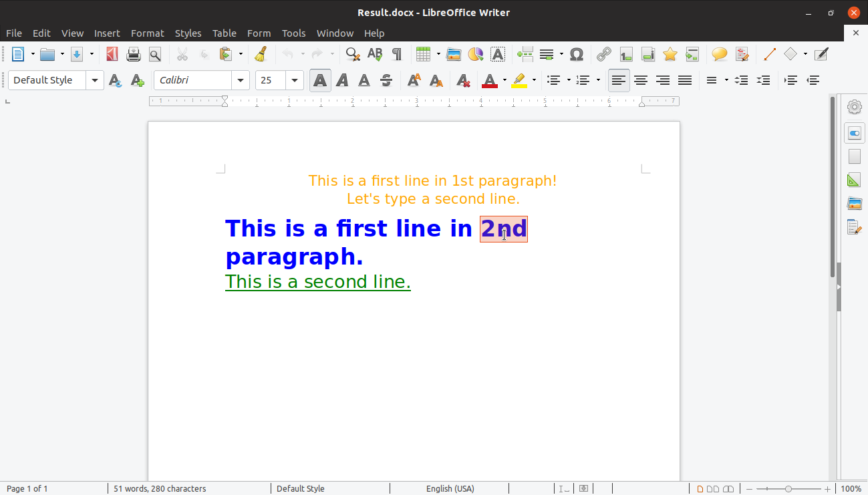
Task: Click the word count in status bar
Action: point(160,488)
